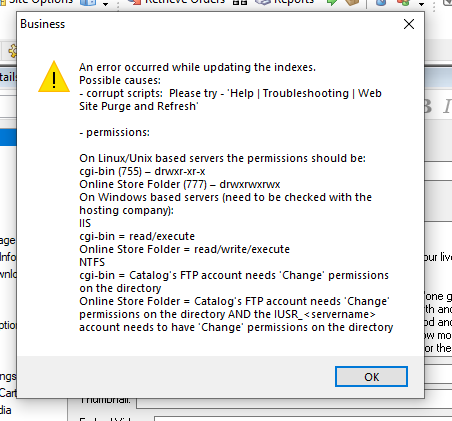This screenshot has height=421, width=452.
Task: Click the blue globe icon in the toolbar
Action: tap(381, 3)
